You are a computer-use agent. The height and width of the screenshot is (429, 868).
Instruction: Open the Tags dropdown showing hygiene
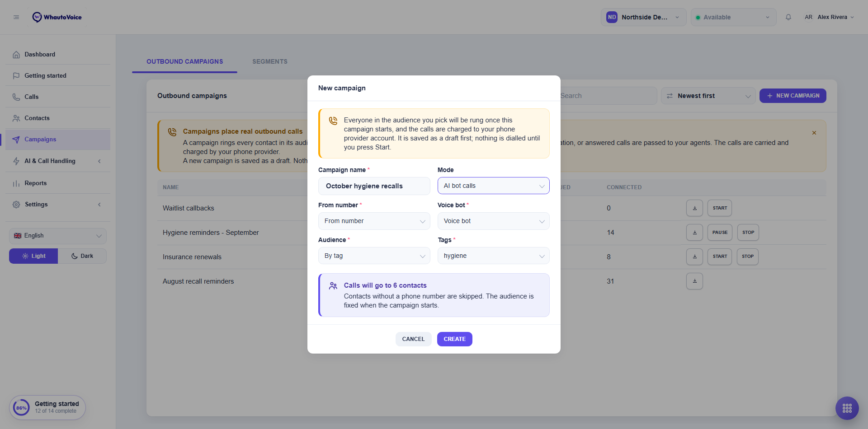pyautogui.click(x=494, y=256)
